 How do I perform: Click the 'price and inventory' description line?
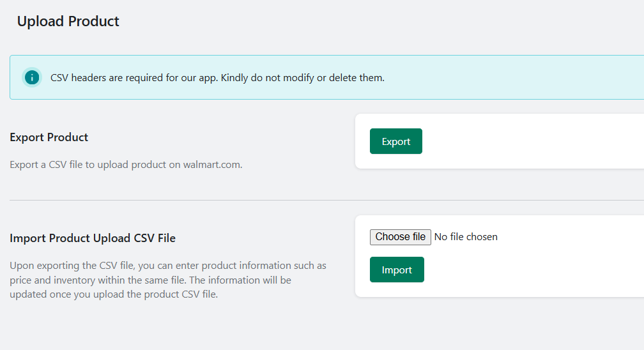pyautogui.click(x=150, y=280)
